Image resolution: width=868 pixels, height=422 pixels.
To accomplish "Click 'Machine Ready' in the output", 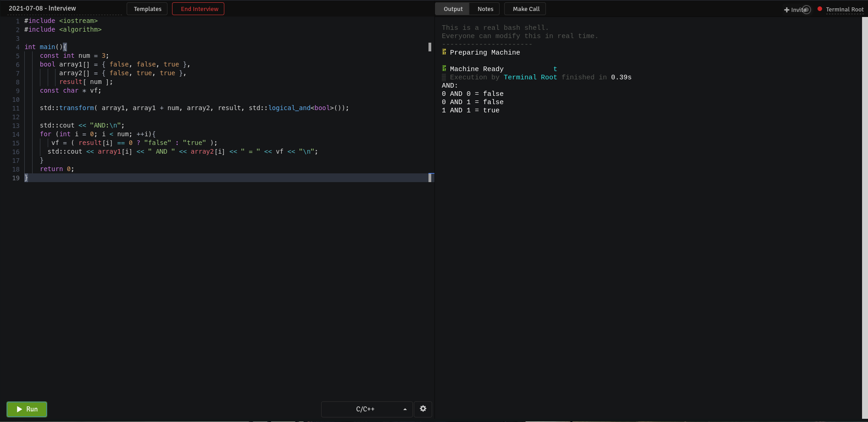I will (477, 69).
